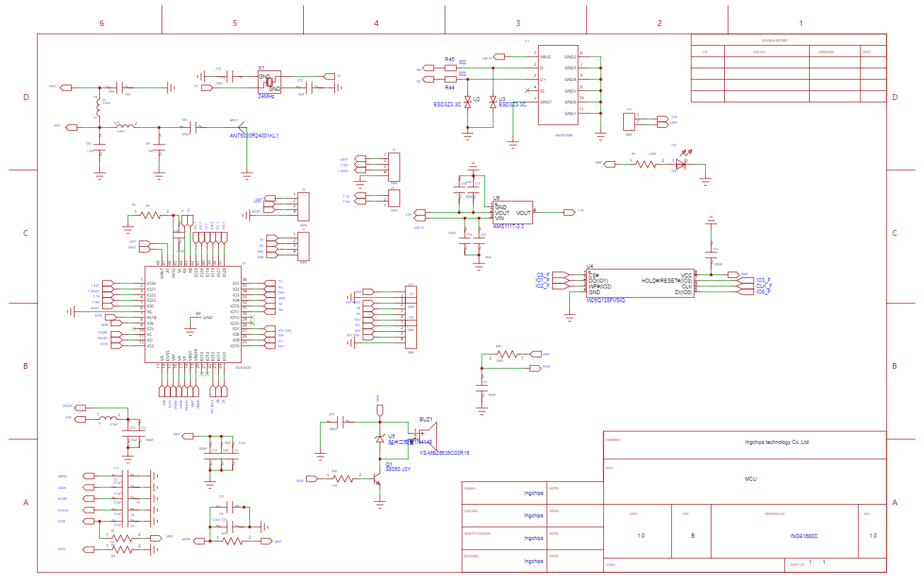Click the 'IO1_F' net label
Screen dimensions: 924x578
pos(542,280)
